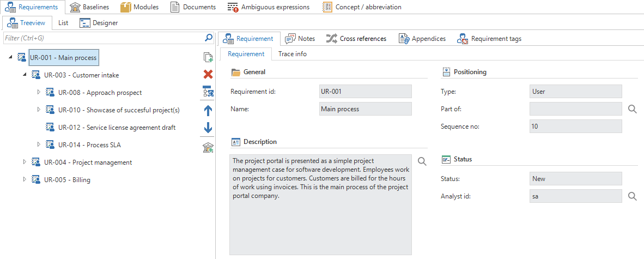The image size is (644, 259).
Task: Switch to the Baselines tab
Action: (x=89, y=7)
